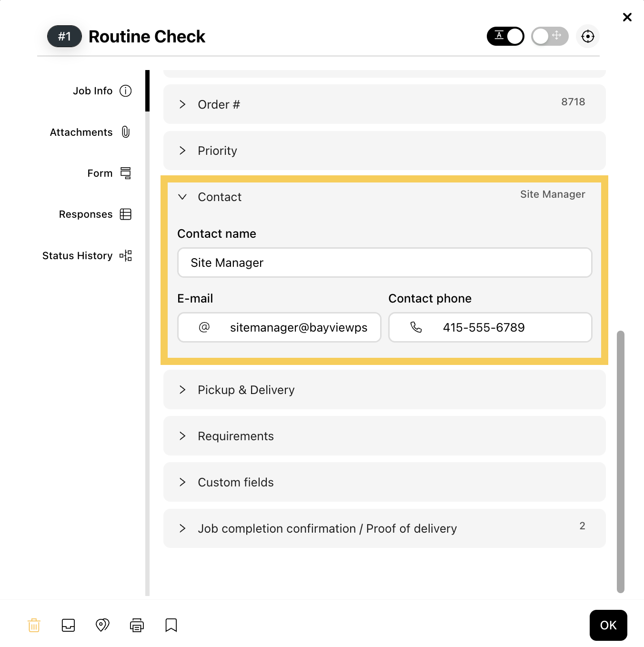Screen dimensions: 644x647
Task: Click the Routine Check title
Action: click(147, 36)
